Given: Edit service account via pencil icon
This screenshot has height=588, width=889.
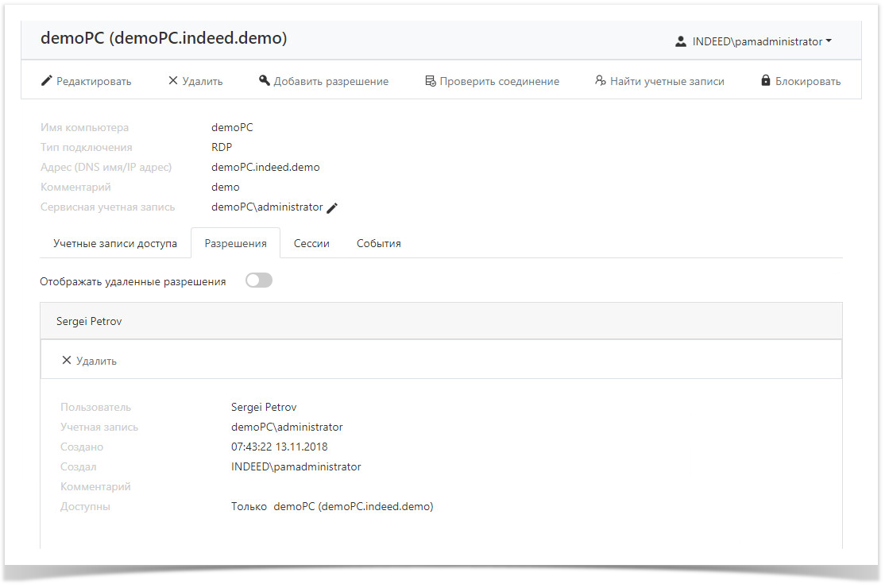Looking at the screenshot, I should click(x=333, y=208).
